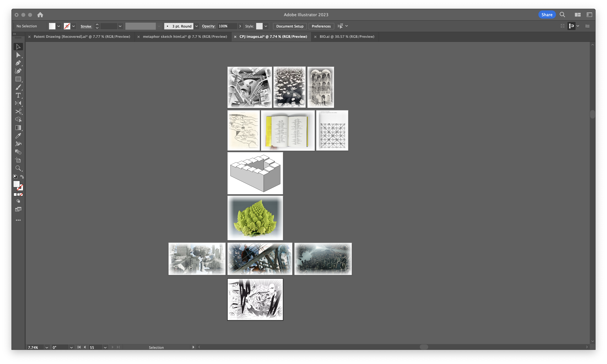
Task: Select the Pen tool
Action: pyautogui.click(x=18, y=63)
